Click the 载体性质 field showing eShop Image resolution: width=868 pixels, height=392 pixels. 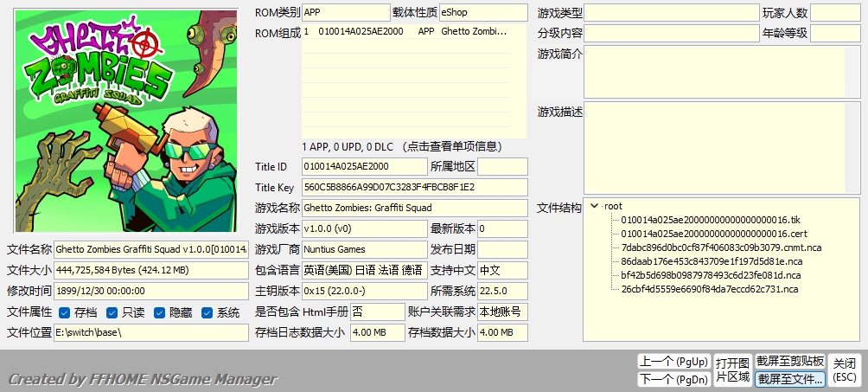[483, 12]
